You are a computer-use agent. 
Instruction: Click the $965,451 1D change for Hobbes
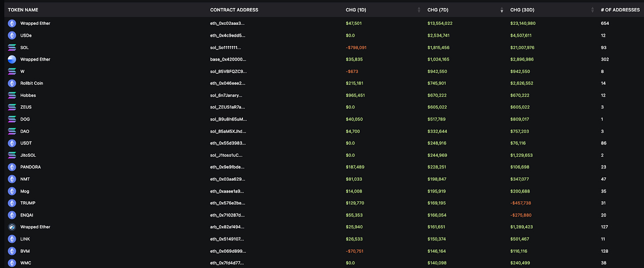(355, 95)
